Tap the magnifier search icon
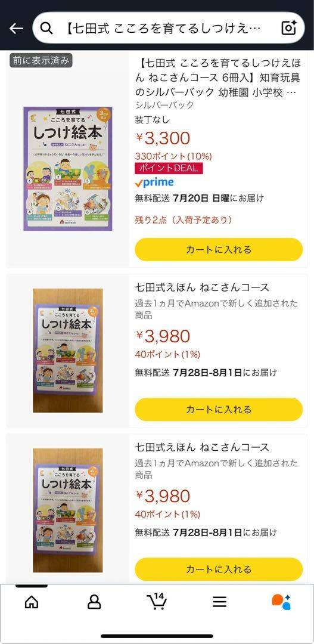The width and height of the screenshot is (314, 644). (47, 29)
